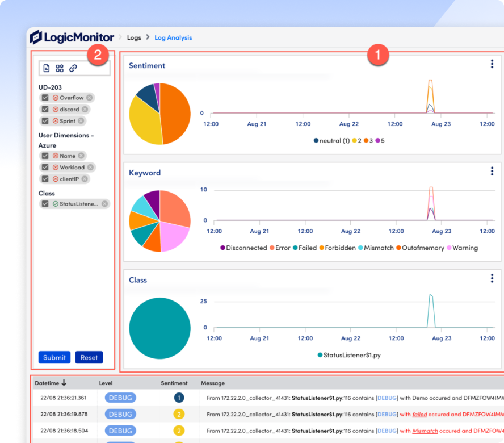Click the Level column header
This screenshot has width=504, height=443.
(x=106, y=383)
